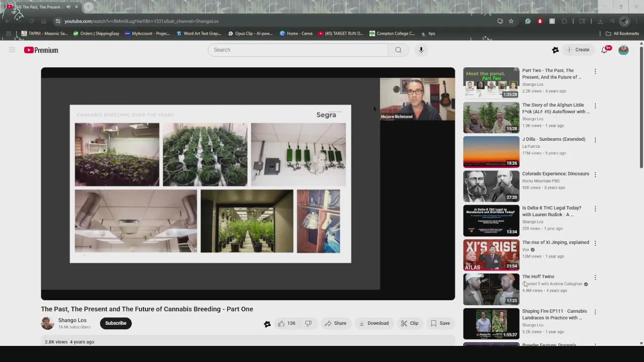Save the video to a playlist

click(440, 323)
